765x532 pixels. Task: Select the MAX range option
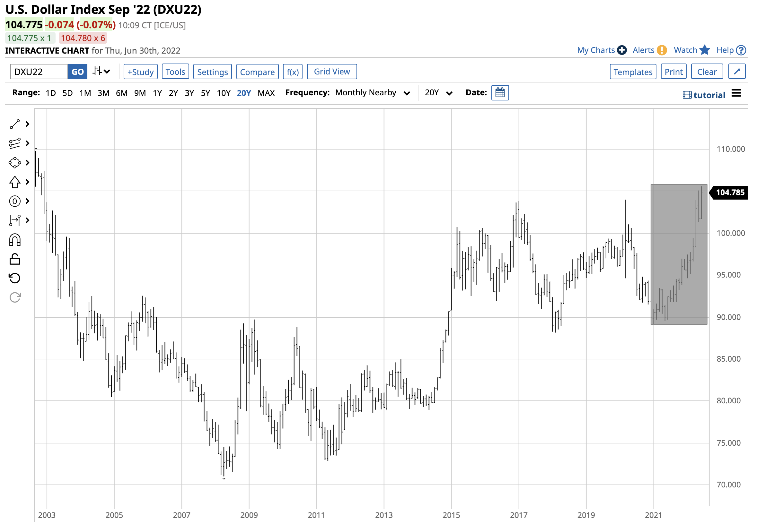[x=266, y=93]
